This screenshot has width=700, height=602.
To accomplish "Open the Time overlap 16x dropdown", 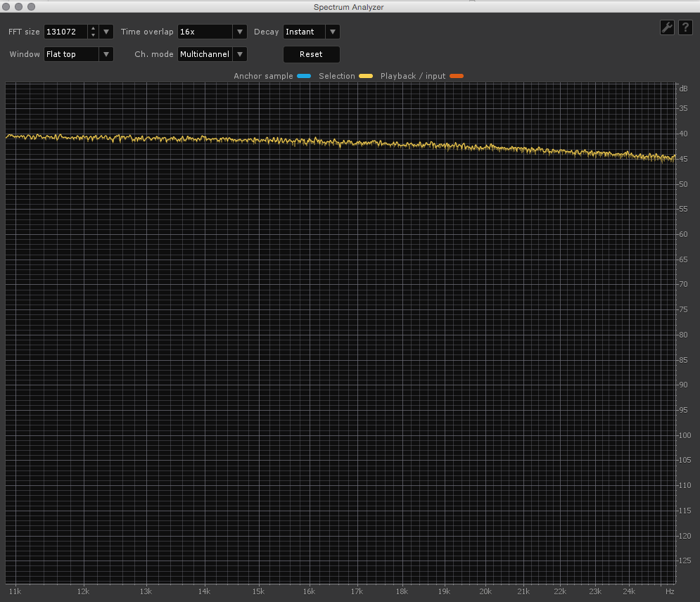I will 212,32.
